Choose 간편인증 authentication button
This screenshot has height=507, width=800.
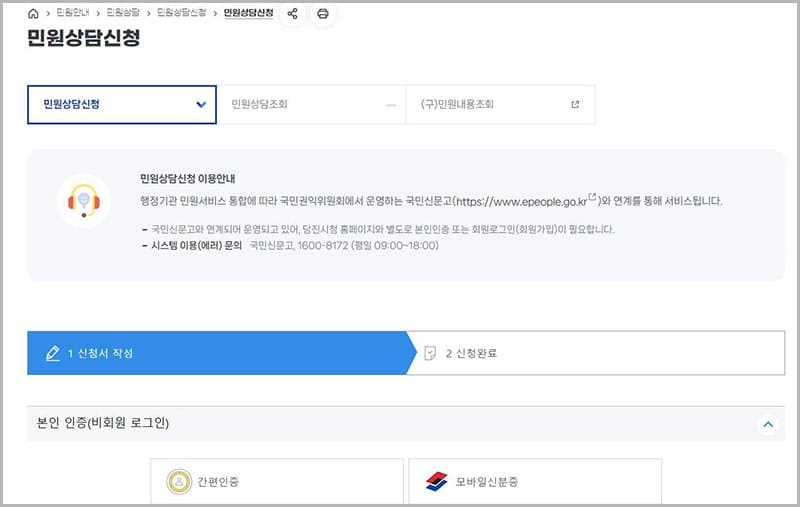tap(277, 481)
